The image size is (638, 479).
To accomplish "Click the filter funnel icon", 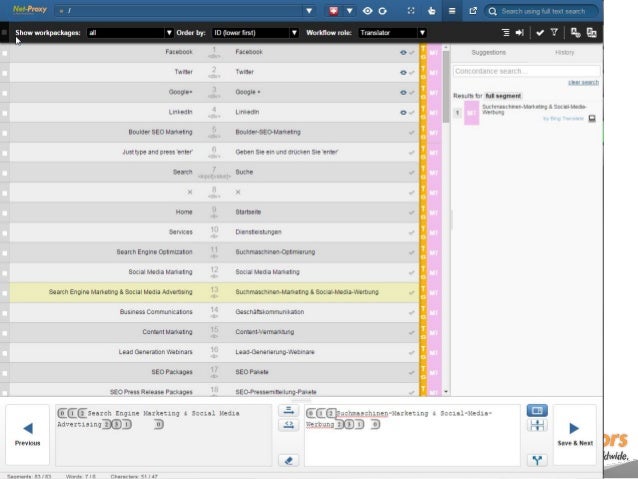I will 554,32.
